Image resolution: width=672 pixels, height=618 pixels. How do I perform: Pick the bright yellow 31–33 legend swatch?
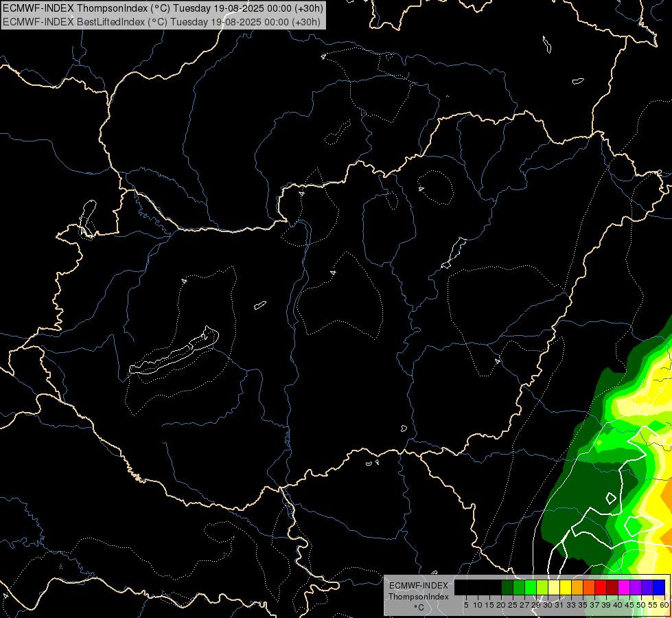[x=566, y=588]
